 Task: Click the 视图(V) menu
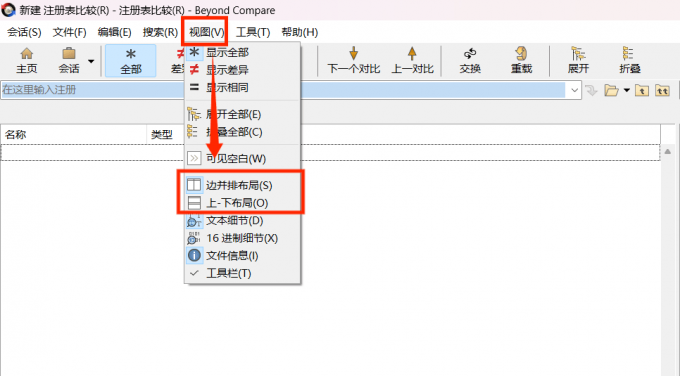point(206,32)
